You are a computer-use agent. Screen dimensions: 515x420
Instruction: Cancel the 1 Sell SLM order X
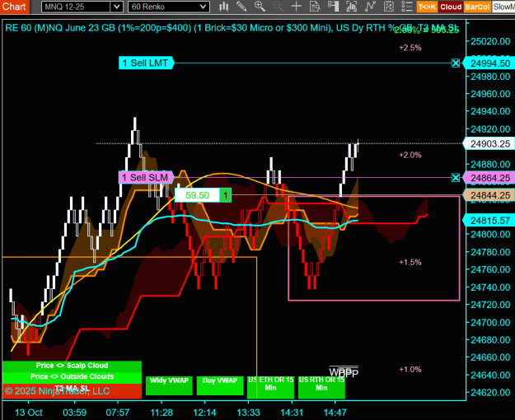(455, 178)
